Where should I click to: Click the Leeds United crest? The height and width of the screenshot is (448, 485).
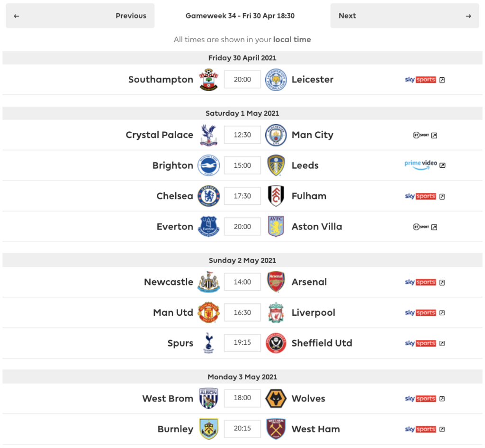click(x=276, y=165)
